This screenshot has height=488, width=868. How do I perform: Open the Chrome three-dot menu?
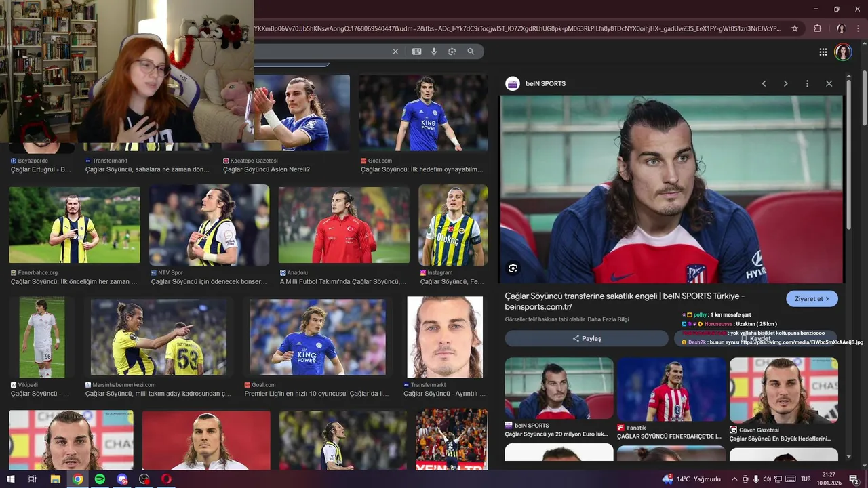point(858,28)
